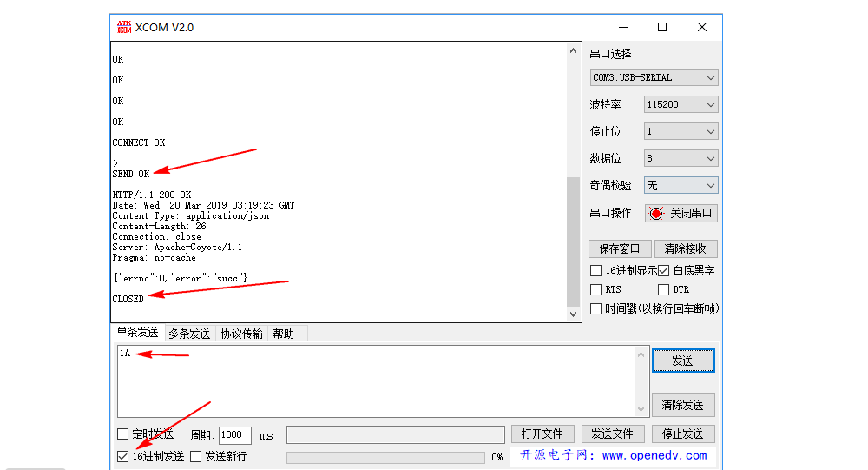Click the 清除接收 clear receive button
The height and width of the screenshot is (470, 868).
(686, 248)
